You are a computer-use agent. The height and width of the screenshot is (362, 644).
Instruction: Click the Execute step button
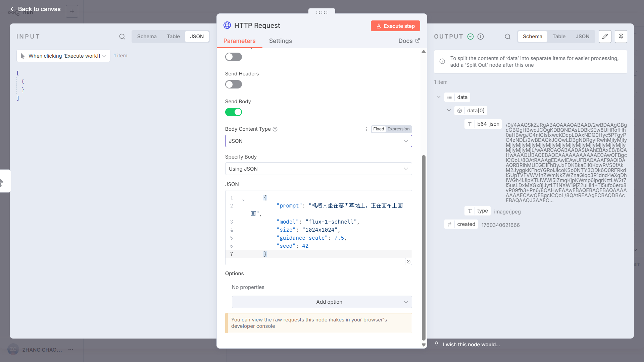(395, 26)
